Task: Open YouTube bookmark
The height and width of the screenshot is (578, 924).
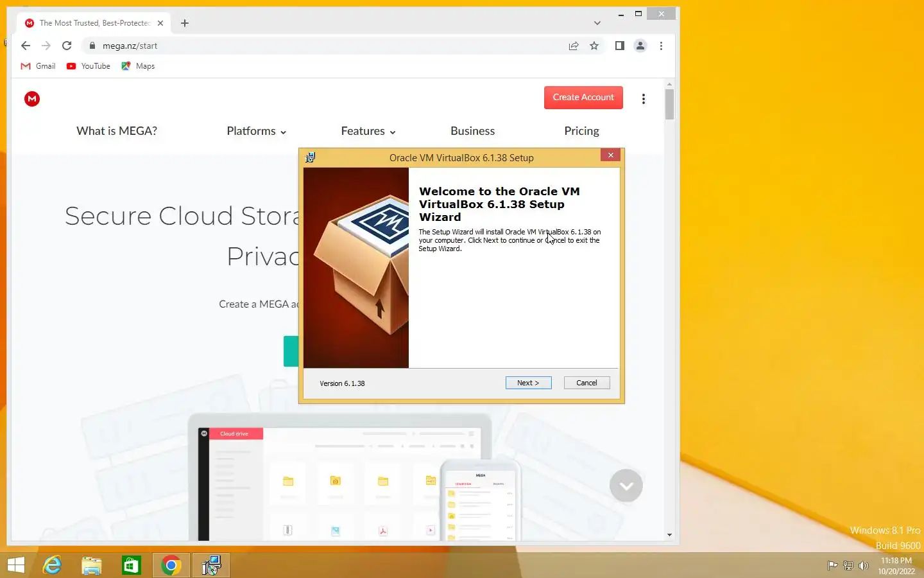Action: click(x=89, y=66)
